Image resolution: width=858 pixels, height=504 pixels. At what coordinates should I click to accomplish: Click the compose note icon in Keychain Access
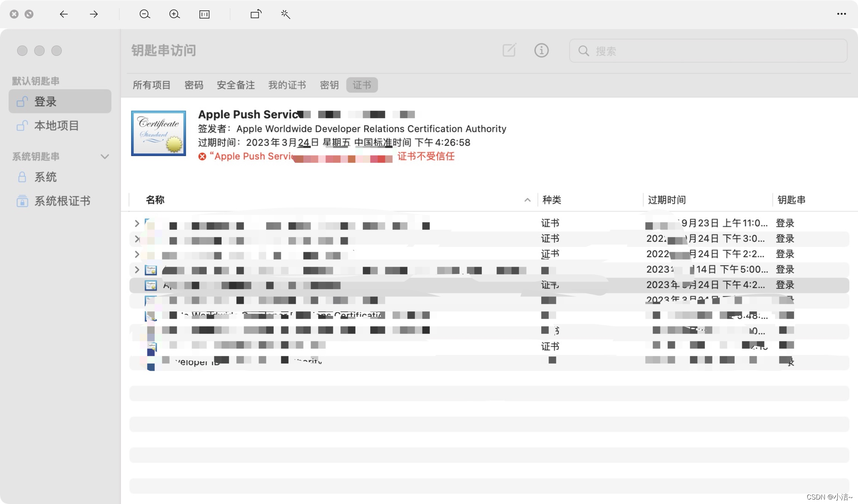coord(509,50)
